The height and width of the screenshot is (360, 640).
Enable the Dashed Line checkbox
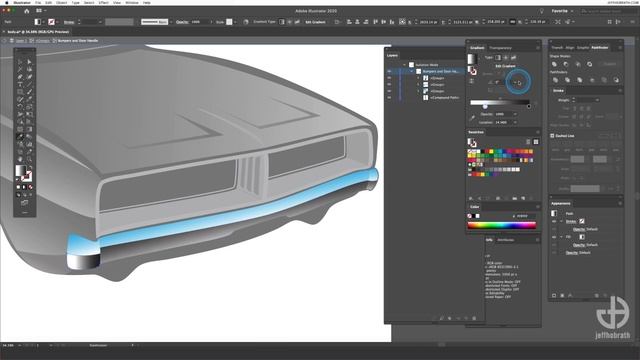click(x=552, y=136)
